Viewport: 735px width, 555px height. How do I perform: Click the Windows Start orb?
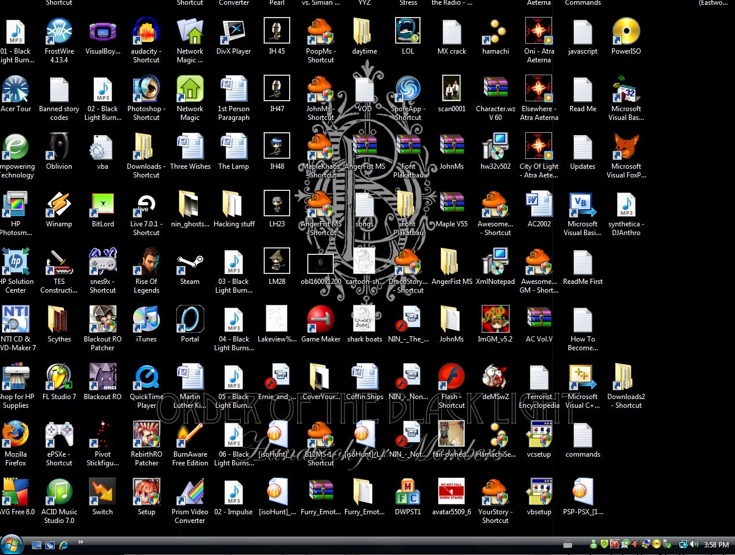click(11, 545)
